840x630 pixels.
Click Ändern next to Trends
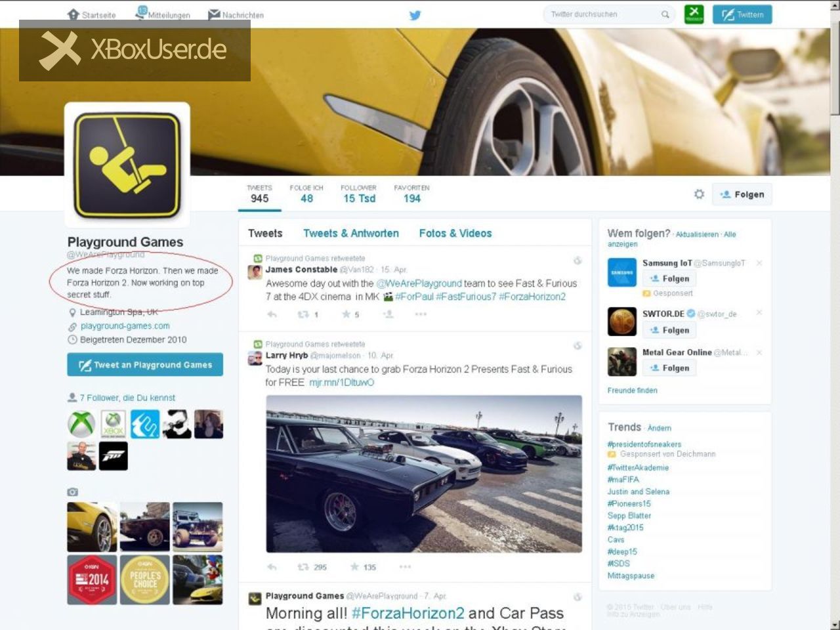[659, 428]
